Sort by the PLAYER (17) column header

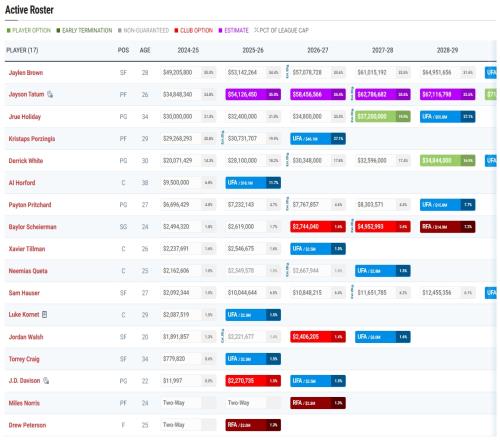(x=22, y=50)
